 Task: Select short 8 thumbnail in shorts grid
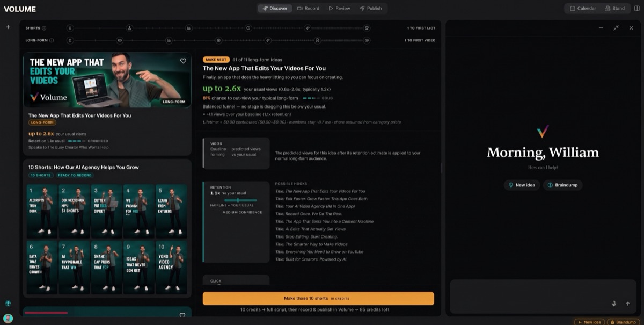click(x=106, y=266)
